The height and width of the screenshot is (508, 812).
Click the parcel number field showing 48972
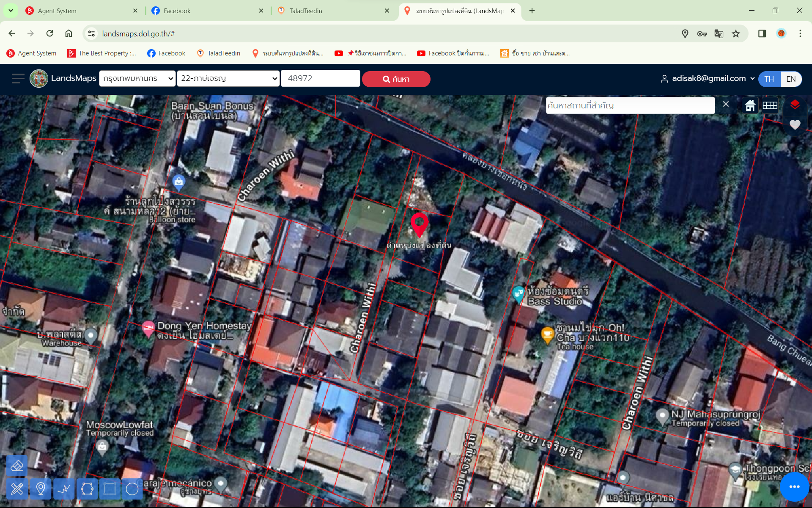click(320, 78)
